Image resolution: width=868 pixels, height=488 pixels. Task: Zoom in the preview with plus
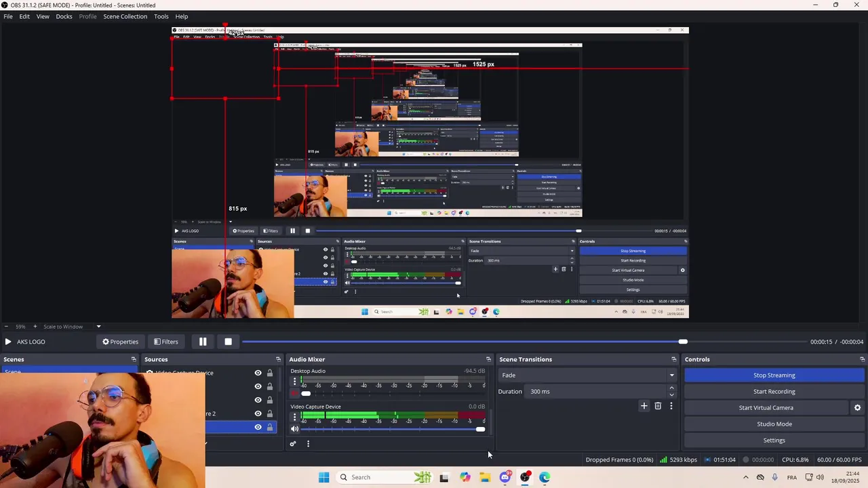35,327
